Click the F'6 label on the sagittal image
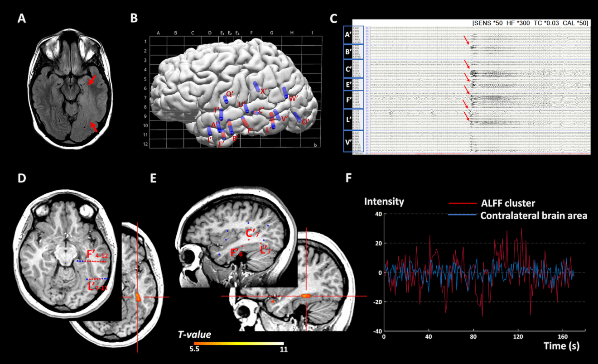Viewport: 598px width, 364px height. tap(237, 253)
